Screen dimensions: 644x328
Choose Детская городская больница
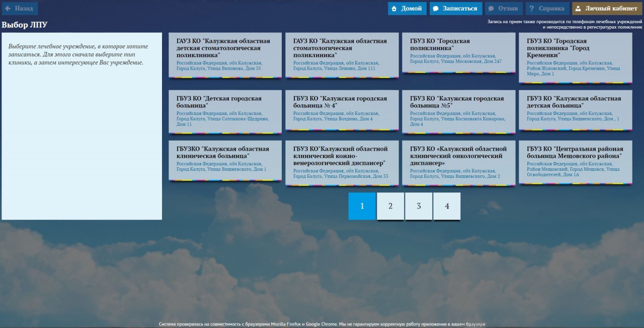225,111
